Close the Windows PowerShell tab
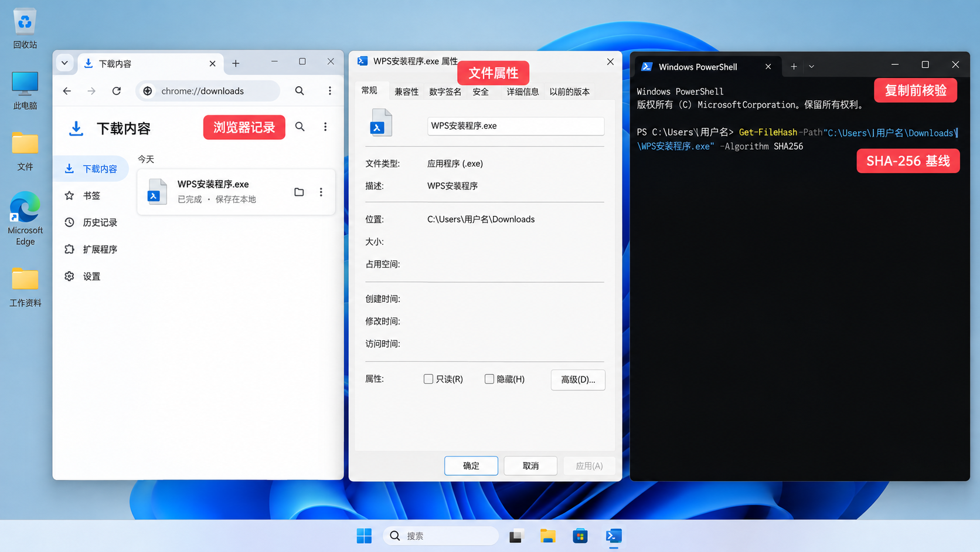Image resolution: width=980 pixels, height=552 pixels. pyautogui.click(x=768, y=66)
